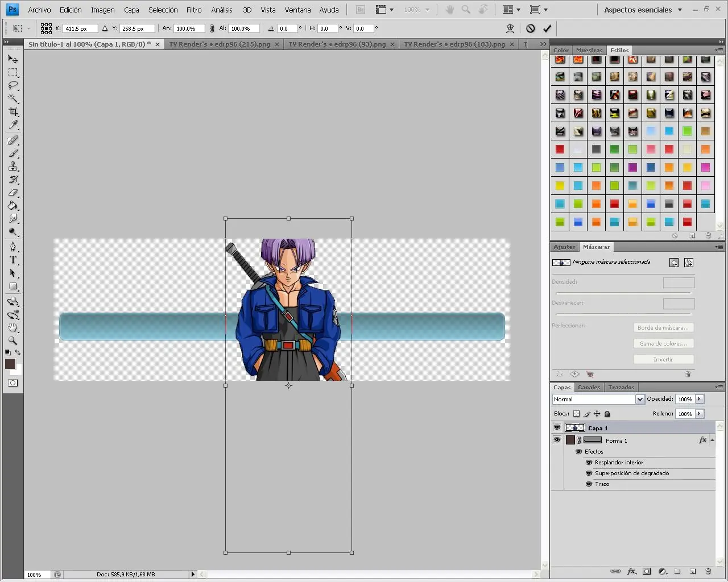The height and width of the screenshot is (582, 728).
Task: Open the Ventana menu
Action: (x=297, y=10)
